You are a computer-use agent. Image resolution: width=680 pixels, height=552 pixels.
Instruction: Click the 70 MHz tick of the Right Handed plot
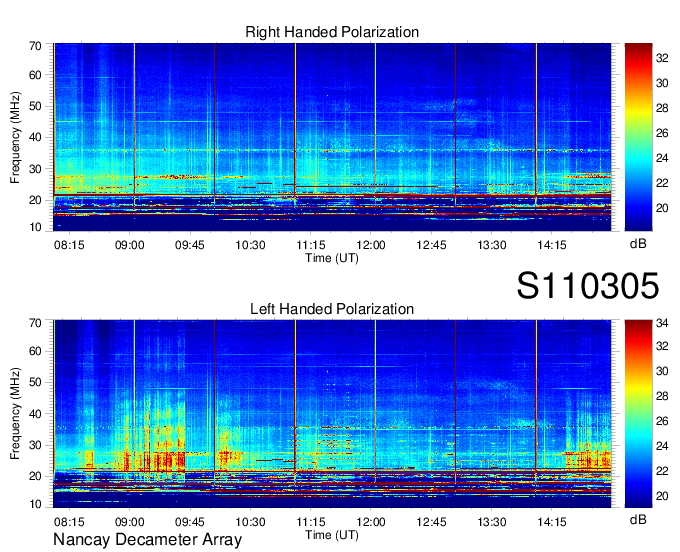pos(35,46)
